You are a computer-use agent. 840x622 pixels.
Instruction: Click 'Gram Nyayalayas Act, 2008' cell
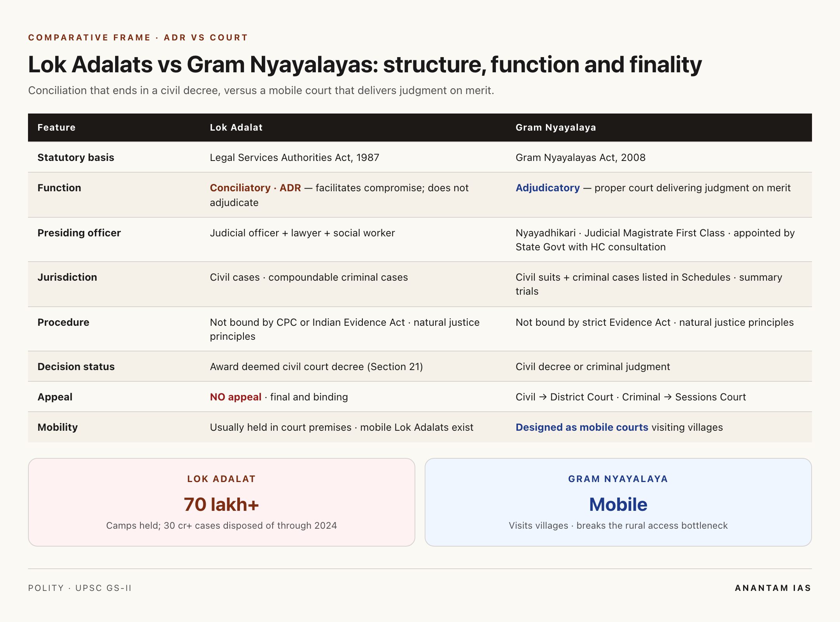pos(581,157)
